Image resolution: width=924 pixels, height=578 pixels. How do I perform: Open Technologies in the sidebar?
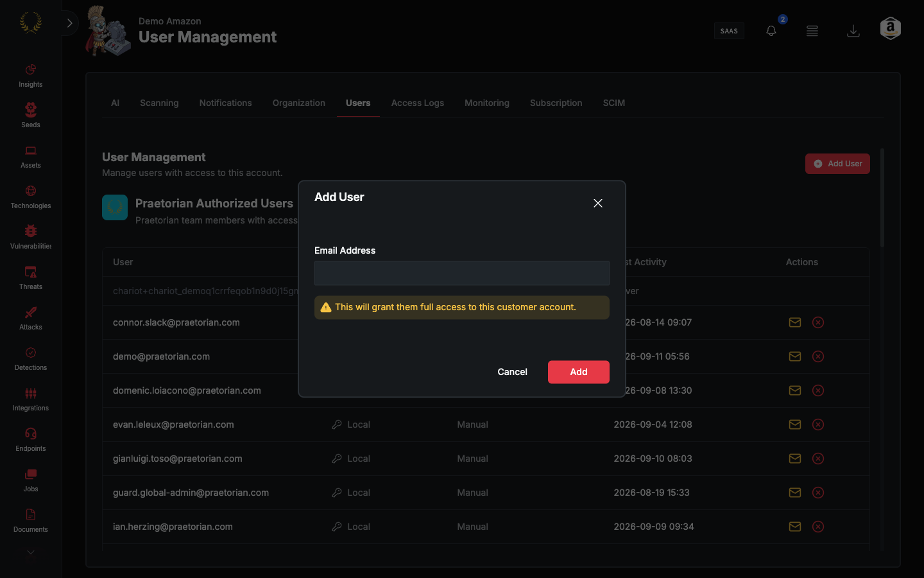[x=30, y=197]
